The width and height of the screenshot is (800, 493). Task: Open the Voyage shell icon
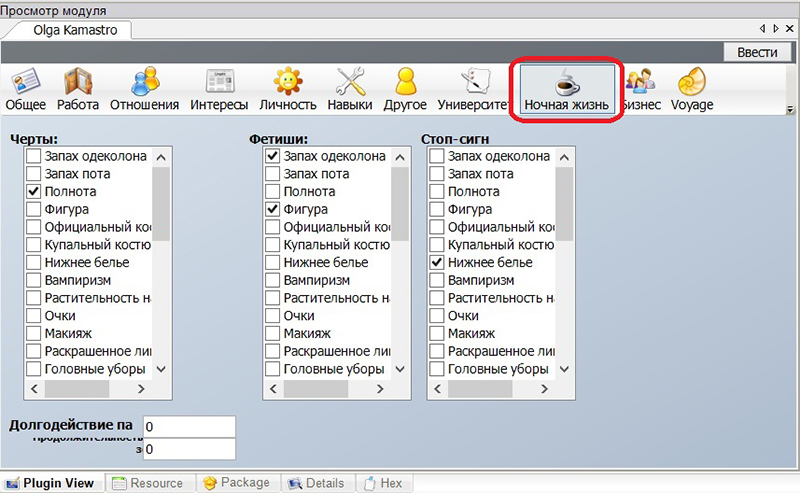point(692,82)
